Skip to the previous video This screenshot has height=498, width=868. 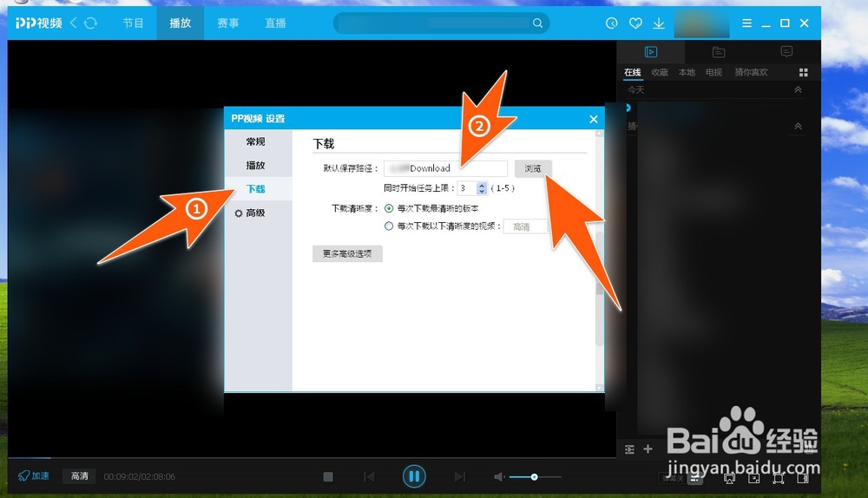pyautogui.click(x=369, y=476)
